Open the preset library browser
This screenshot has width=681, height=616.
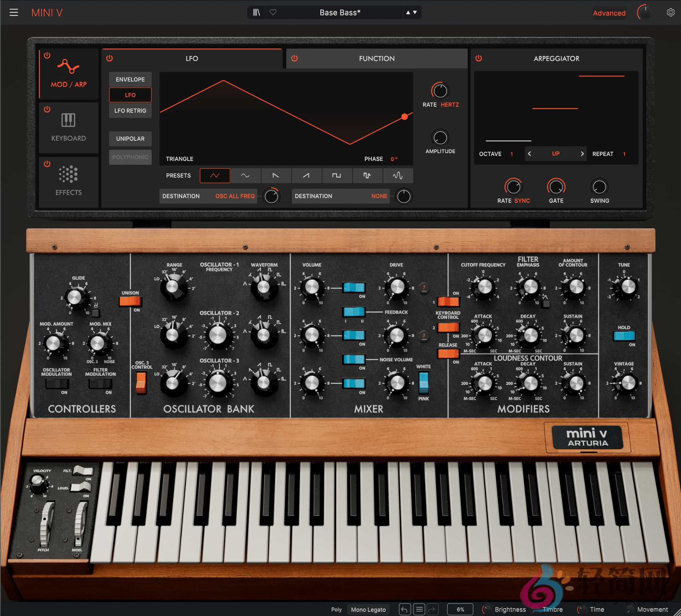coord(256,12)
